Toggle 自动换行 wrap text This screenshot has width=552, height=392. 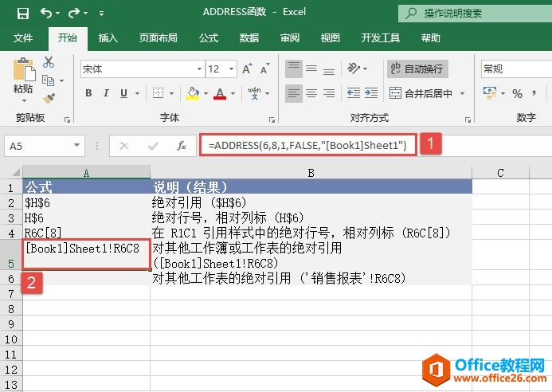[417, 69]
